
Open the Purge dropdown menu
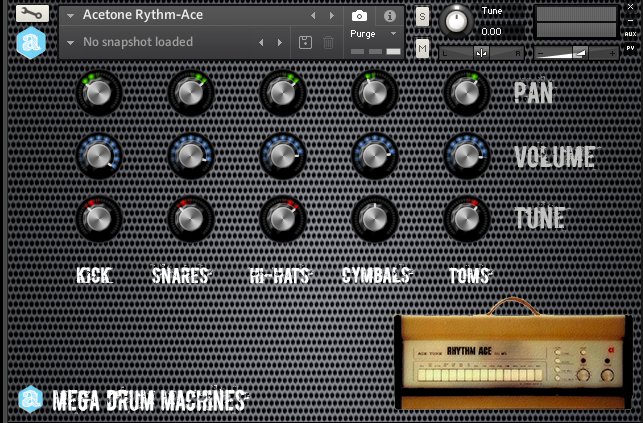tap(374, 34)
